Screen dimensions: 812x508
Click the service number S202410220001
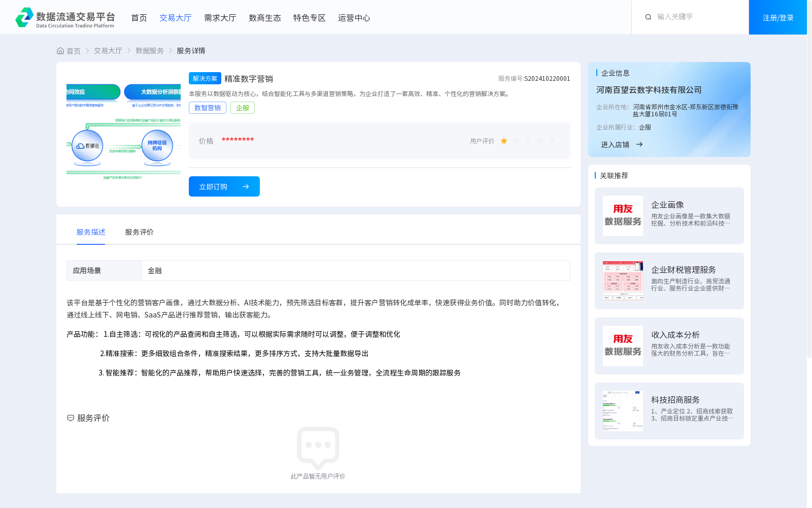(547, 79)
